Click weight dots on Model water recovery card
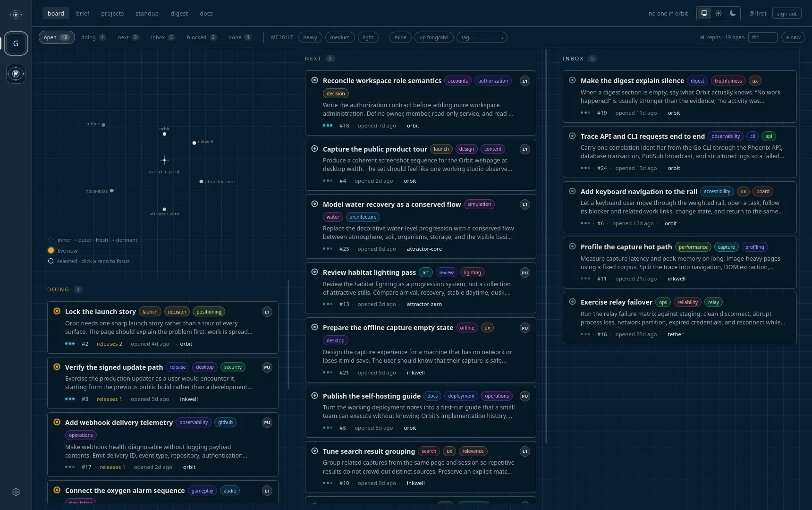This screenshot has width=812, height=510. [x=328, y=249]
